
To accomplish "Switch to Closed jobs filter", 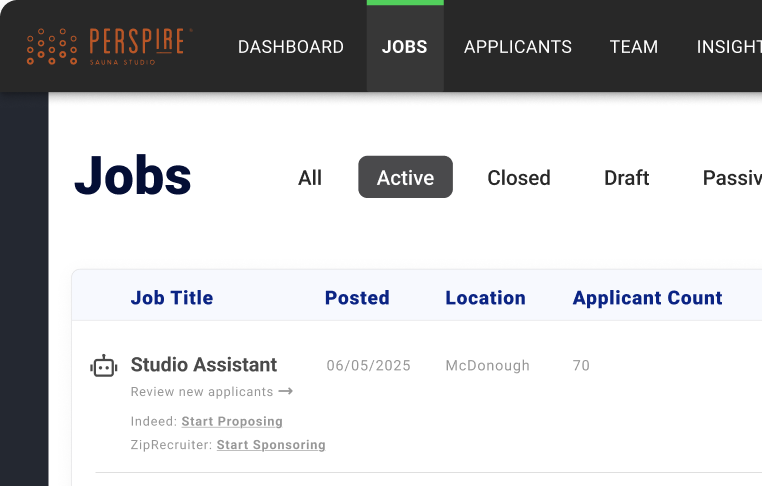I will pos(519,178).
